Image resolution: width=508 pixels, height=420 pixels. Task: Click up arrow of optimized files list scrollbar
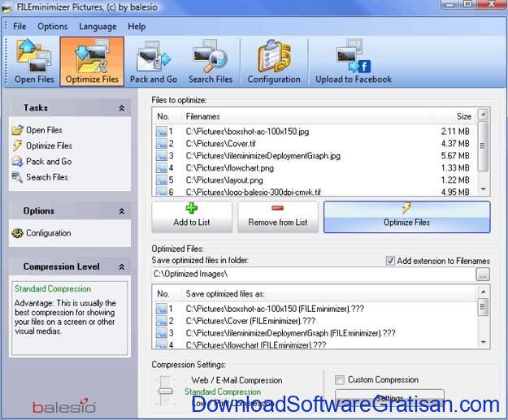(483, 292)
